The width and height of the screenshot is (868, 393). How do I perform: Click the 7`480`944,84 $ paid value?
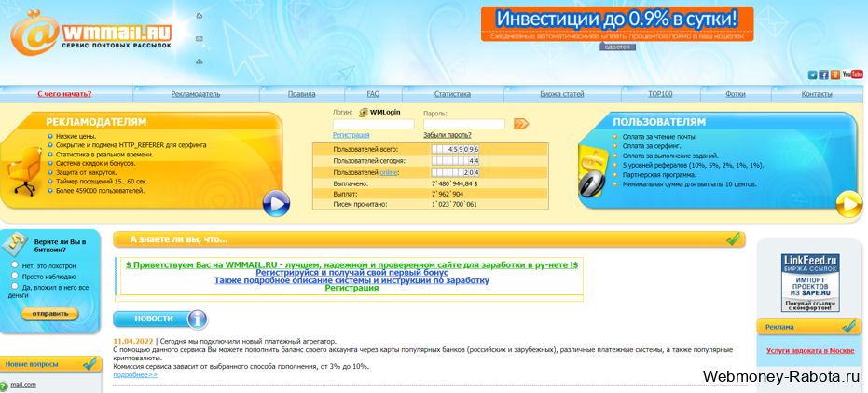pos(454,183)
